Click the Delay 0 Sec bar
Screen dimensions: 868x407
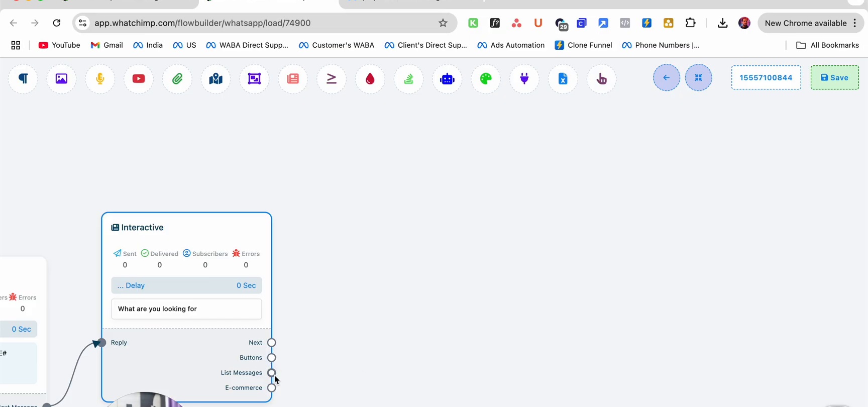coord(186,285)
